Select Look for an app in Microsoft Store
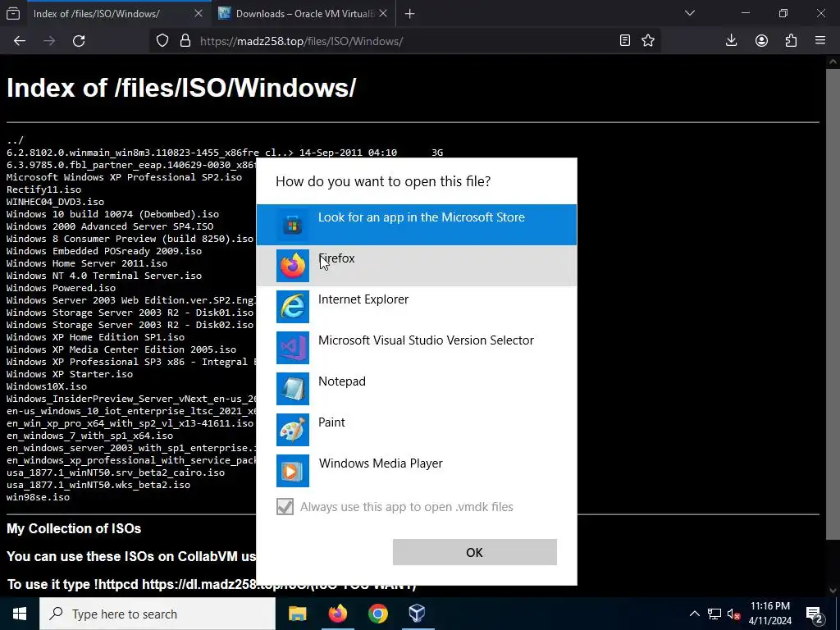This screenshot has height=630, width=840. [416, 225]
